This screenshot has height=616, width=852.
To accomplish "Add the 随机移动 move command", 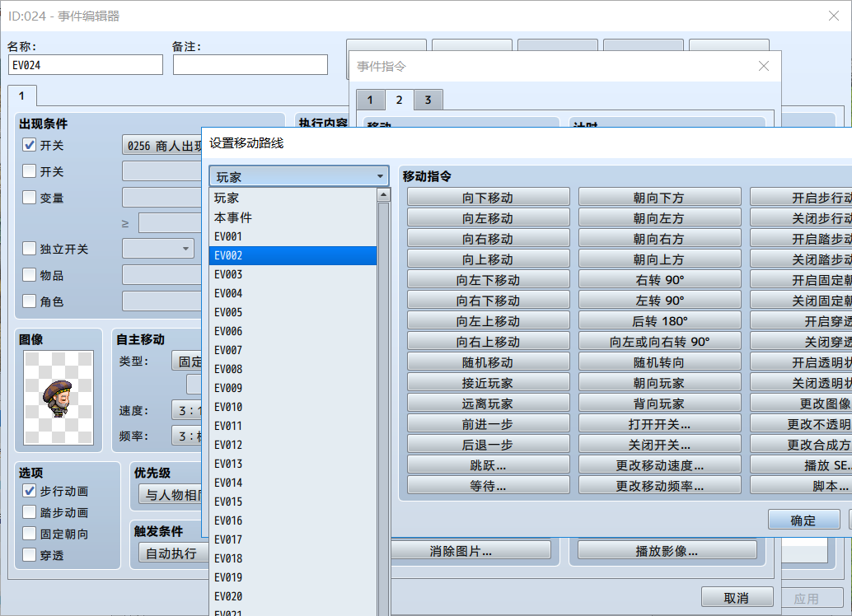I will tap(488, 362).
